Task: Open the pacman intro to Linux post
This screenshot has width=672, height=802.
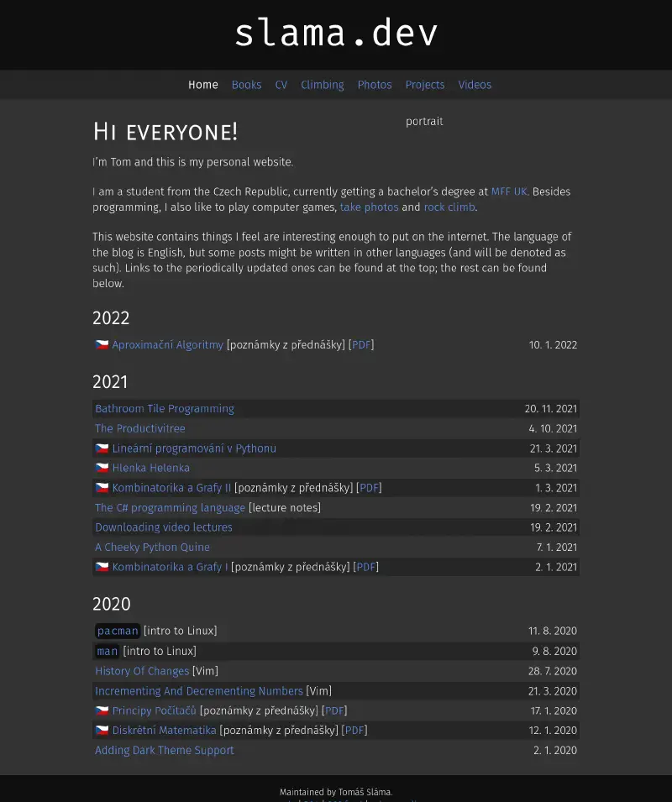Action: coord(118,632)
